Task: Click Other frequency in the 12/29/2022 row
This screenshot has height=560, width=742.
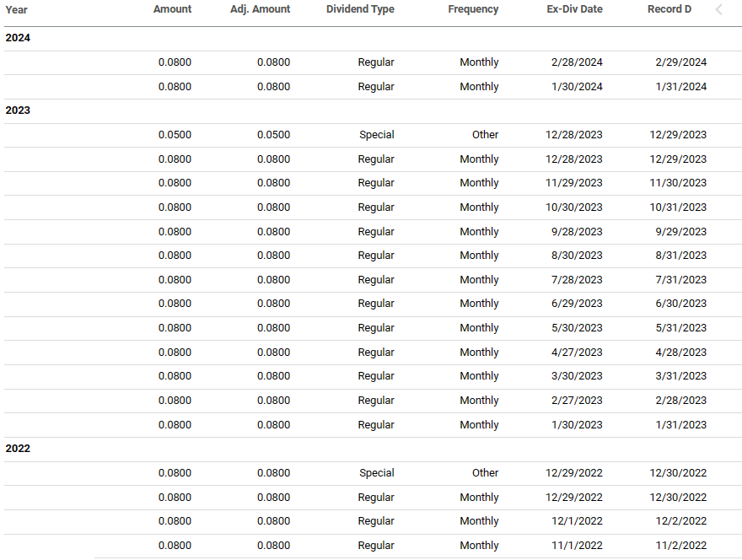Action: pos(485,473)
